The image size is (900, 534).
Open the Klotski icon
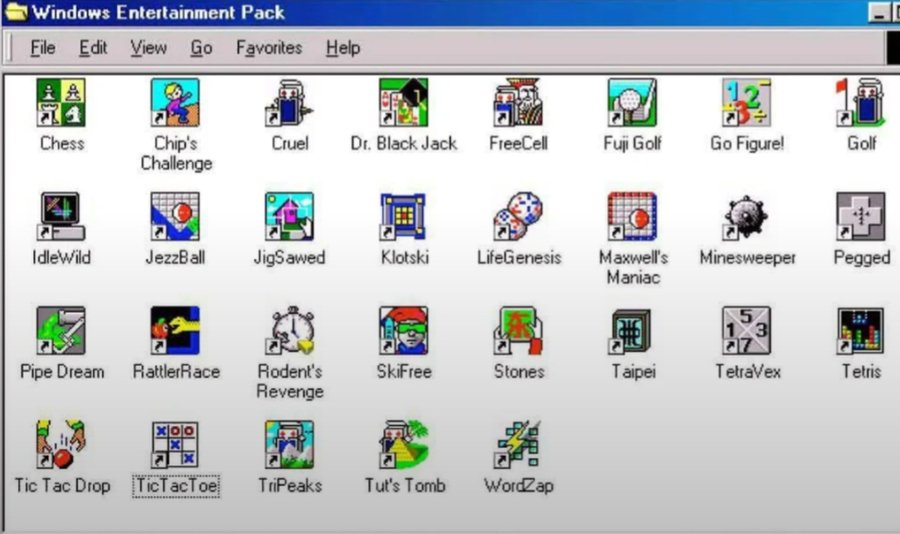pos(404,216)
